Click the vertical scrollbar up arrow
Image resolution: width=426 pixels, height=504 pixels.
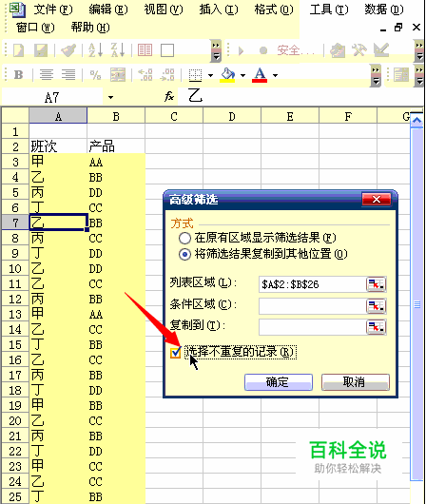point(417,121)
